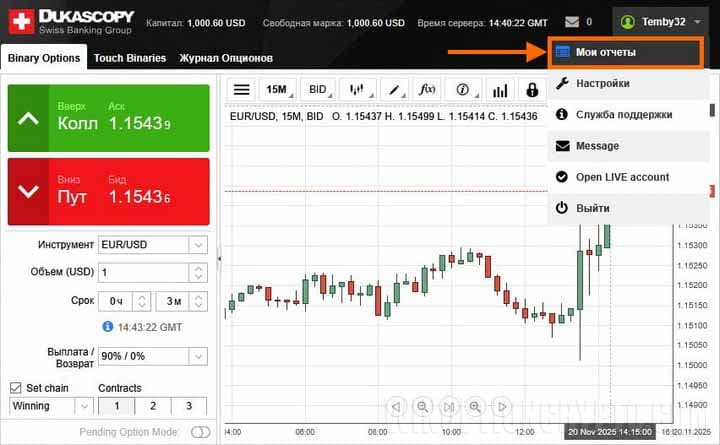
Task: Open Message menu entry
Action: click(x=628, y=146)
